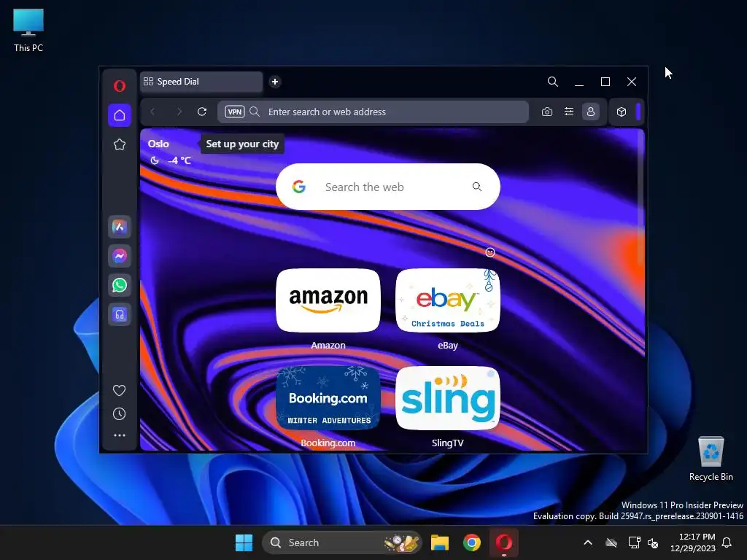Click the search tabs magnifier in the title bar
The width and height of the screenshot is (747, 560).
point(553,82)
